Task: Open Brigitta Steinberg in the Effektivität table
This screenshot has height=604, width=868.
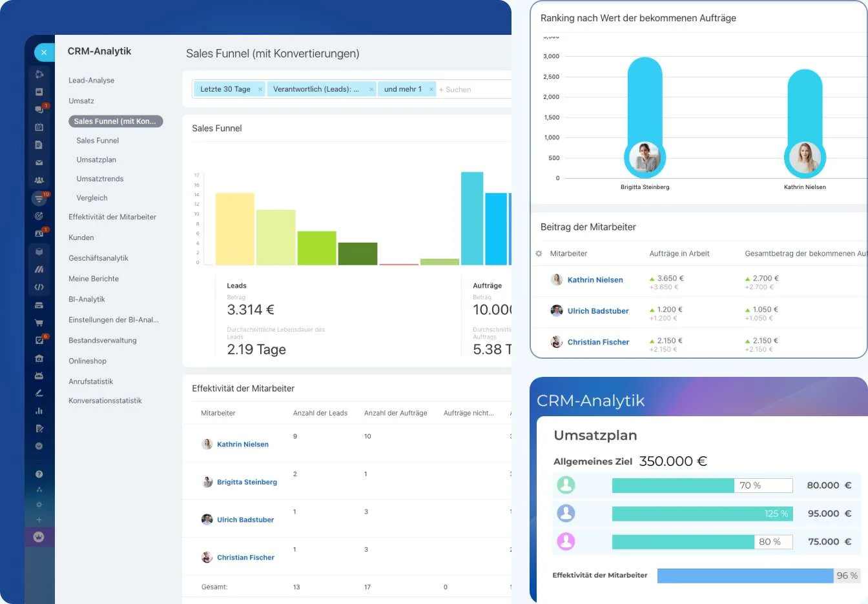Action: (x=247, y=482)
